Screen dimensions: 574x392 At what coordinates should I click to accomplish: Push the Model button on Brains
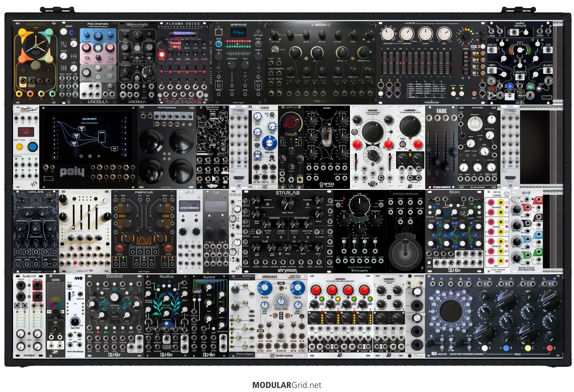[x=258, y=43]
